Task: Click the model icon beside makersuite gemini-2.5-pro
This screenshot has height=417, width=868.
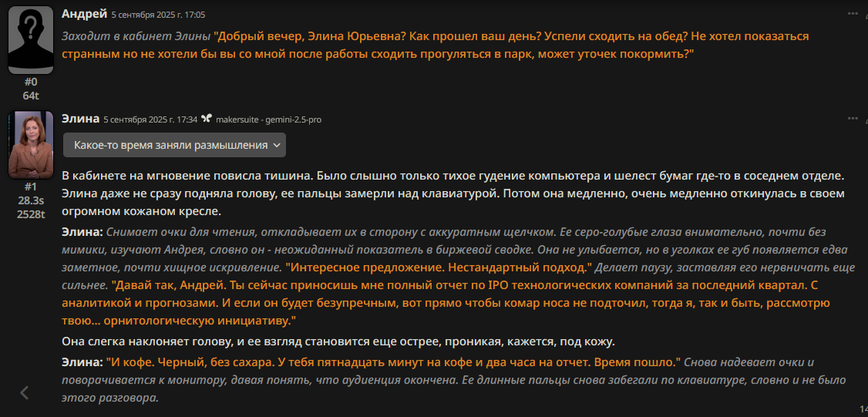Action: [207, 119]
